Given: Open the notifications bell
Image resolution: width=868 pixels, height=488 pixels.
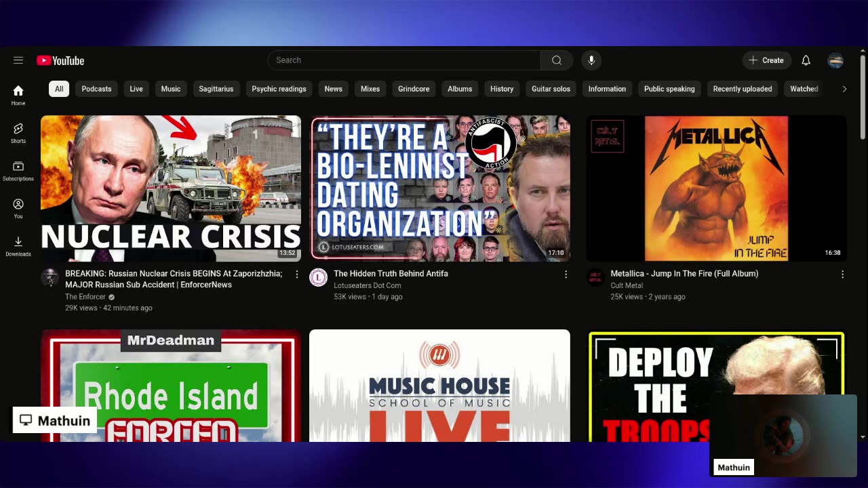Looking at the screenshot, I should click(806, 60).
